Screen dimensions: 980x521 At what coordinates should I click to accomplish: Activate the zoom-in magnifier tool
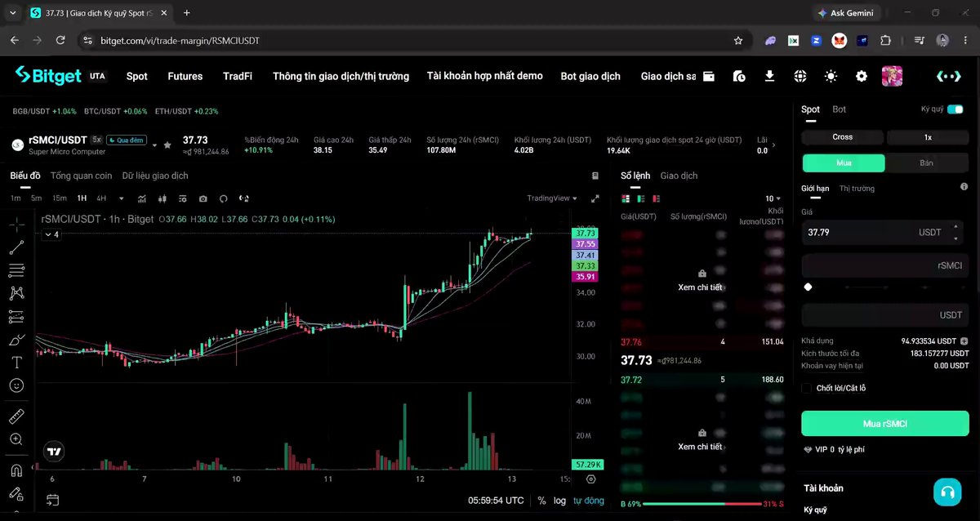[x=16, y=439]
